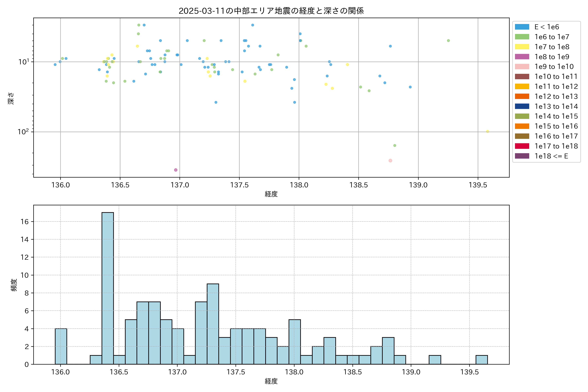Click the yellow point at depth 100
This screenshot has height=392, width=588.
tap(488, 131)
